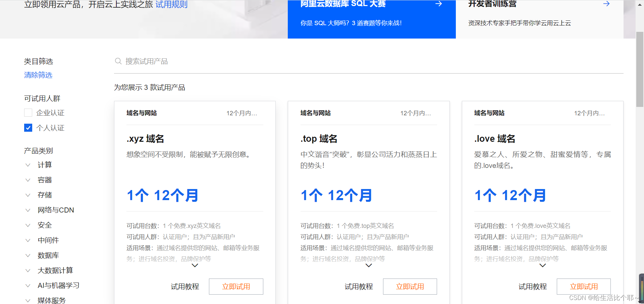Image resolution: width=644 pixels, height=304 pixels.
Task: Open the 阿里云数据库 SQL 大赛 banner
Action: point(372,19)
